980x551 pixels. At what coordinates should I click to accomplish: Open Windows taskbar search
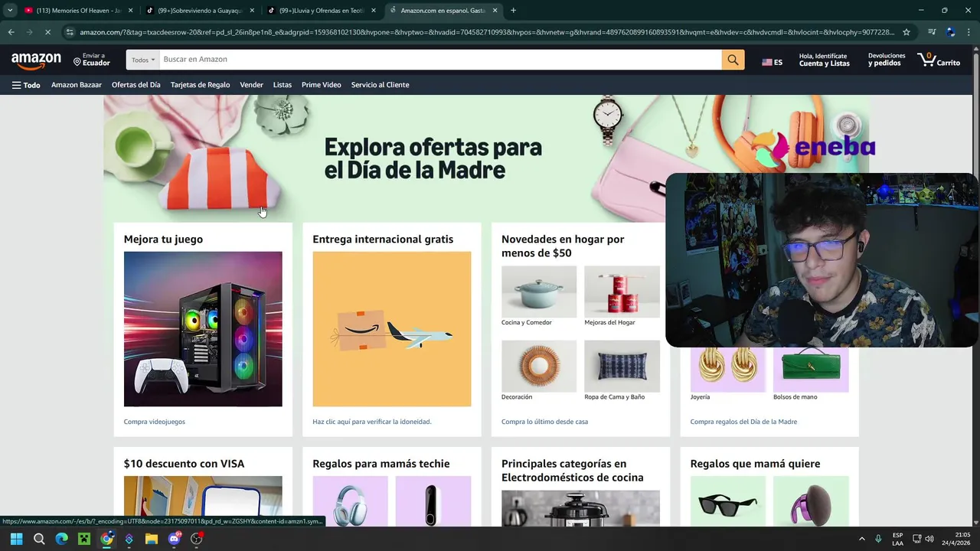[x=39, y=539]
